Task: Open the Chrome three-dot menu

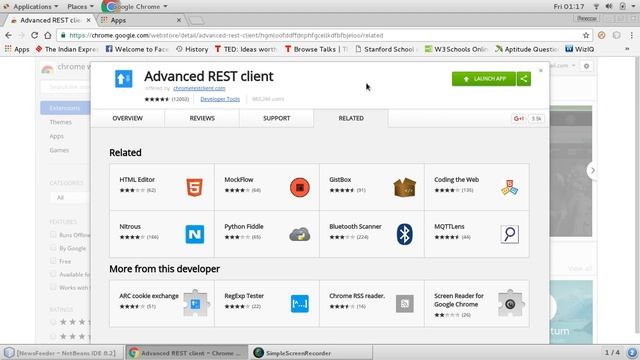Action: tap(631, 36)
